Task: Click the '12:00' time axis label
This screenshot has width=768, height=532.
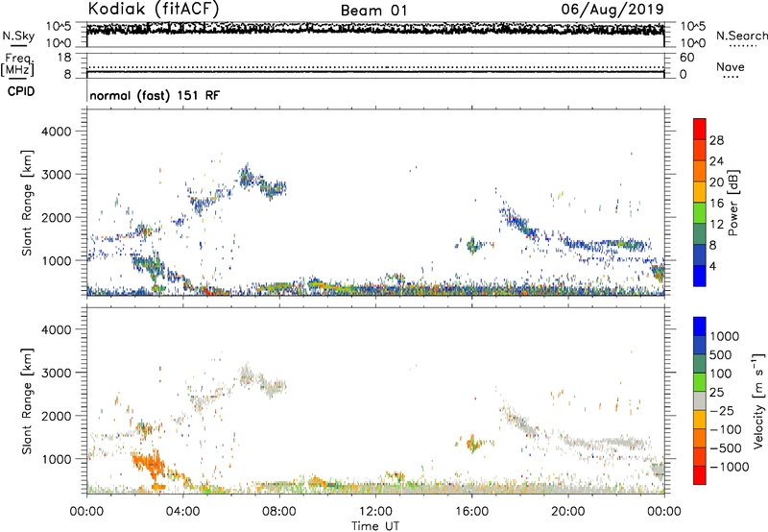Action: [375, 512]
